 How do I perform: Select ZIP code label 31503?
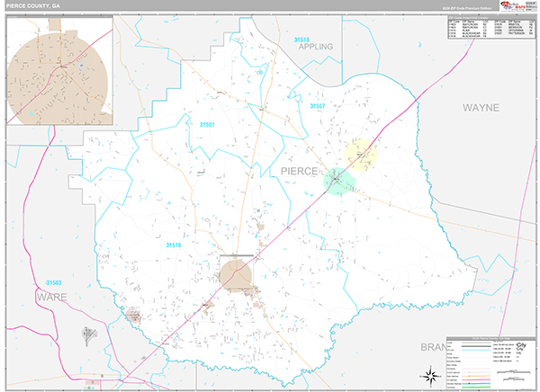click(54, 283)
